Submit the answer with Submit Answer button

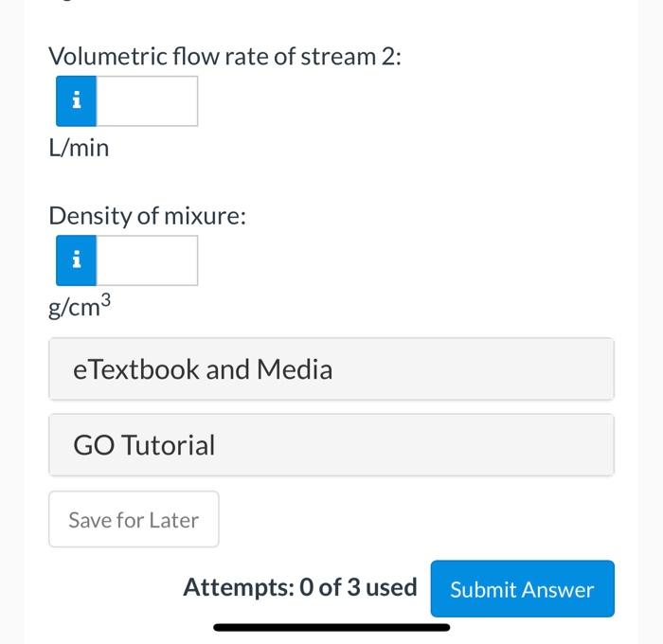coord(522,589)
